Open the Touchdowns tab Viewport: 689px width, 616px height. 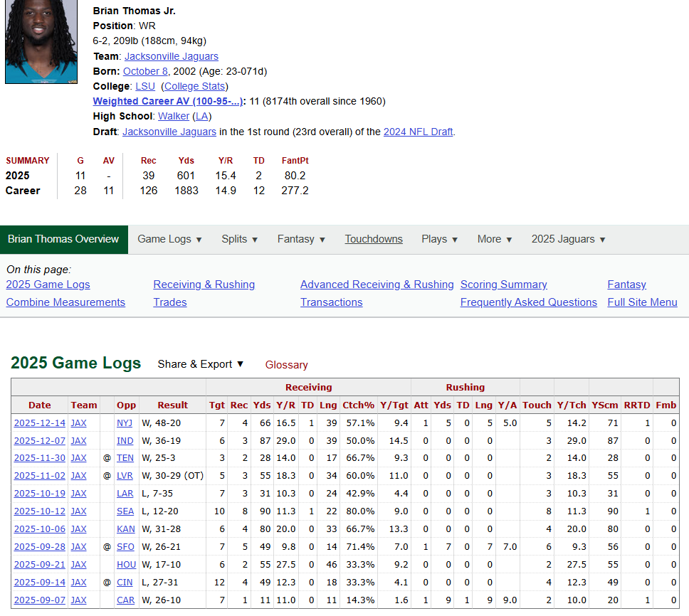point(374,239)
